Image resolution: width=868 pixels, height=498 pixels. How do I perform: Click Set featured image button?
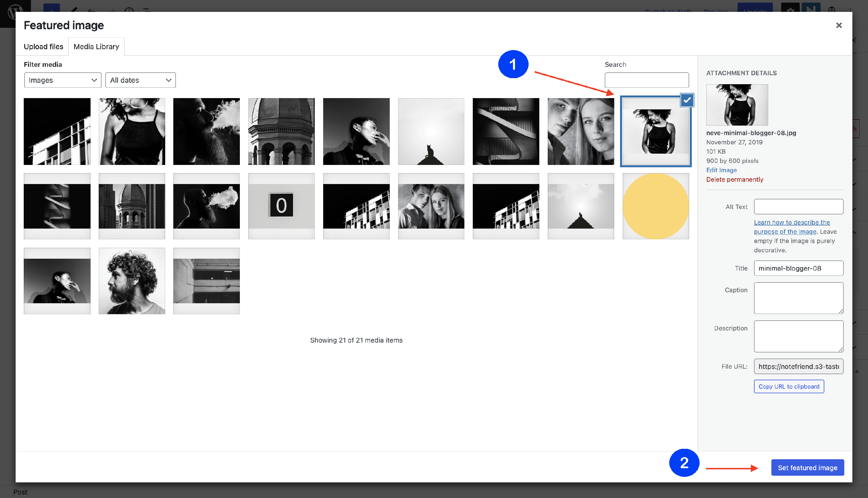point(807,468)
